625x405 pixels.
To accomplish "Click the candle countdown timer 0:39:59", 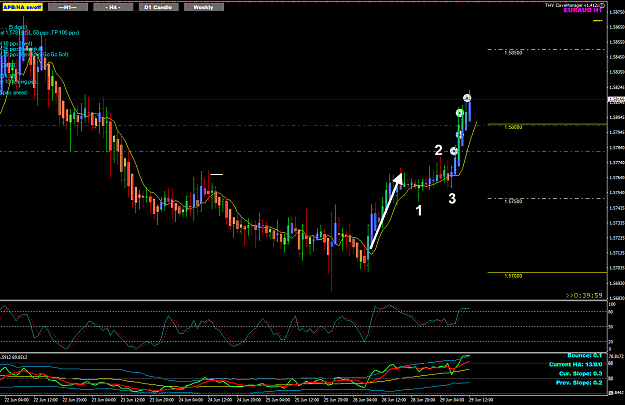I will click(x=584, y=295).
